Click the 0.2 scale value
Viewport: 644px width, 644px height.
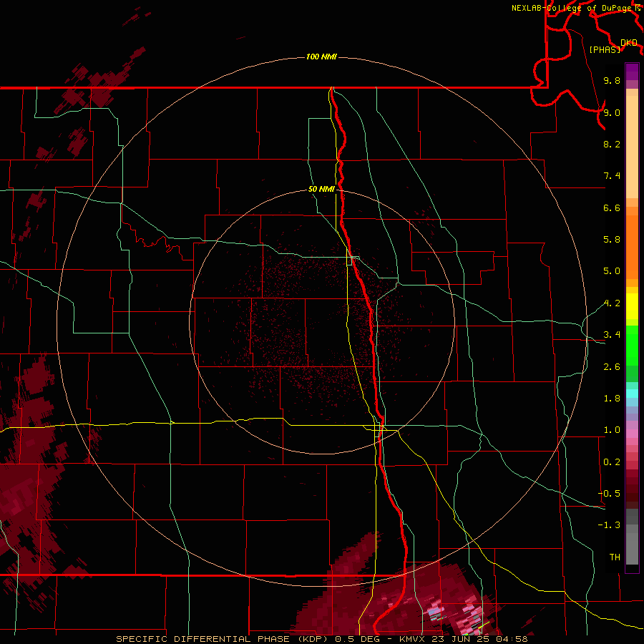click(612, 462)
